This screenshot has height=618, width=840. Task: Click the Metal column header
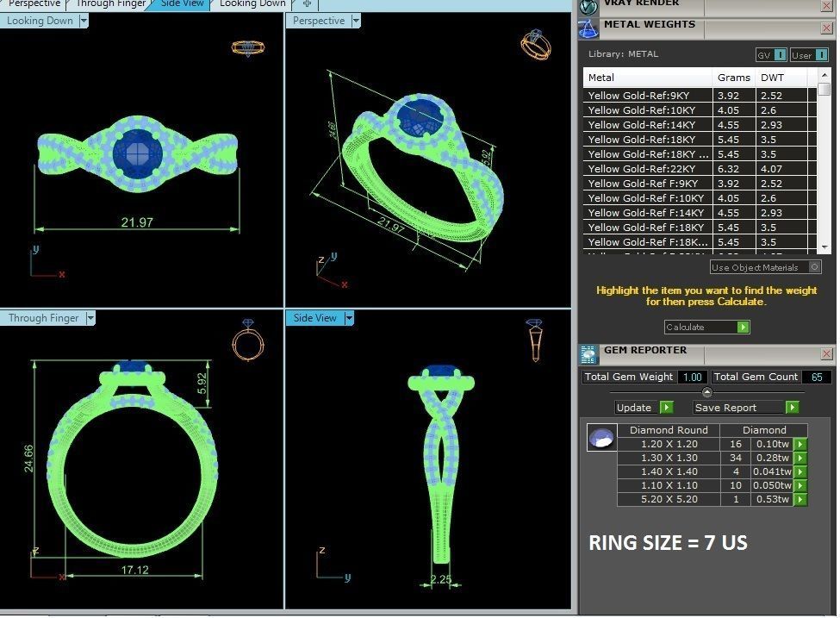coord(647,78)
